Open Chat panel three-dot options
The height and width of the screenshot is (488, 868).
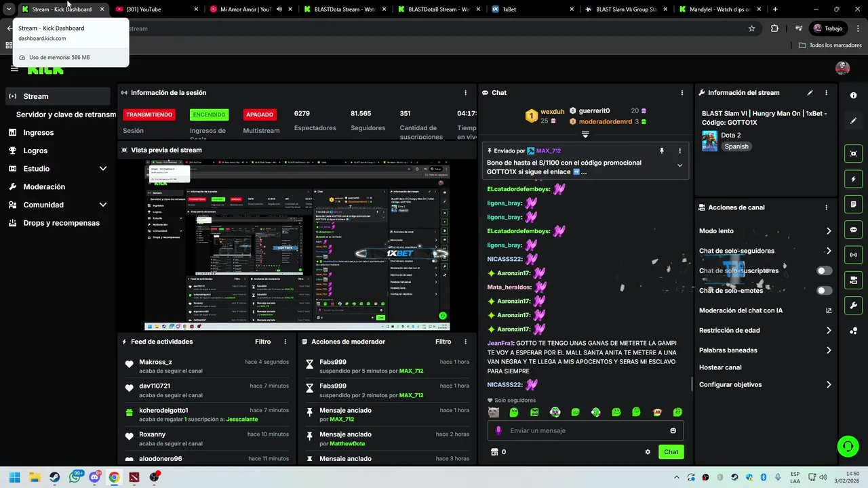tap(682, 93)
